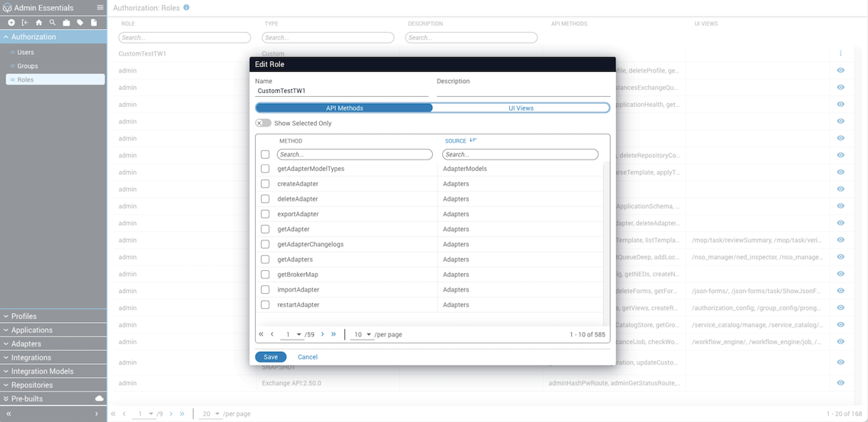
Task: Jump to last page of API methods list
Action: pos(334,334)
